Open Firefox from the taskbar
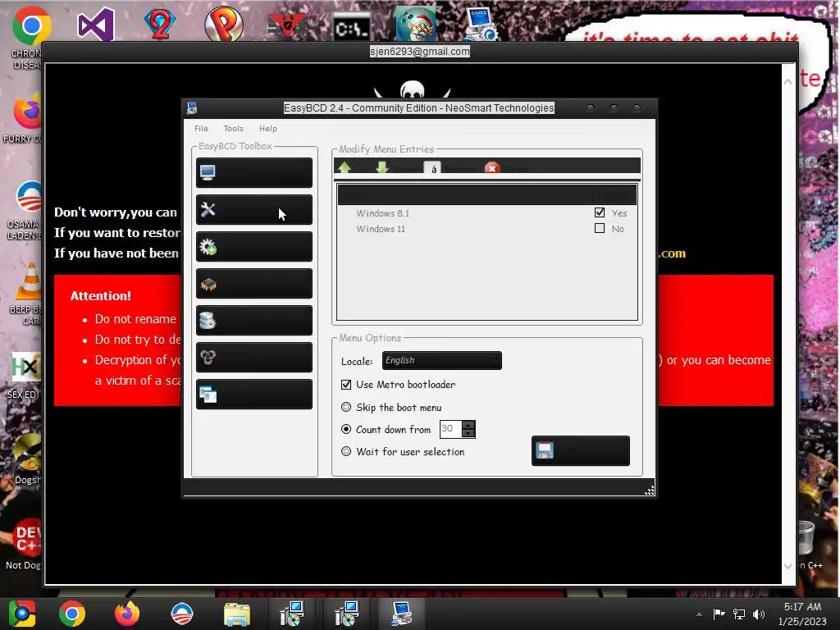The width and height of the screenshot is (840, 630). pyautogui.click(x=127, y=614)
